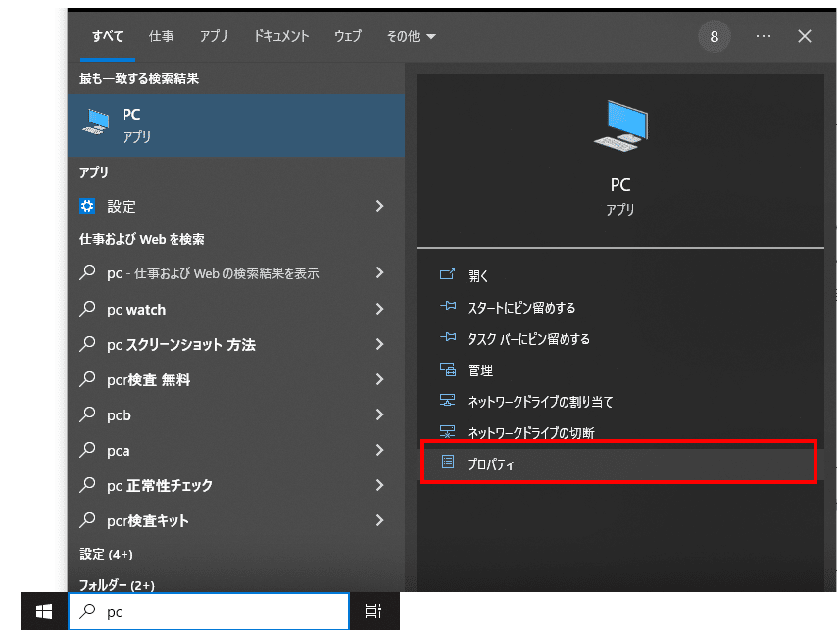This screenshot has width=840, height=633.
Task: Click the pin icon for タスク バーにピン留めする
Action: 447,338
